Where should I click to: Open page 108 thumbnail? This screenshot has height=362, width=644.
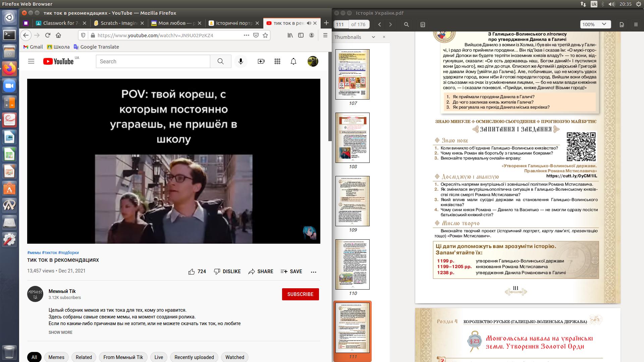point(353,138)
